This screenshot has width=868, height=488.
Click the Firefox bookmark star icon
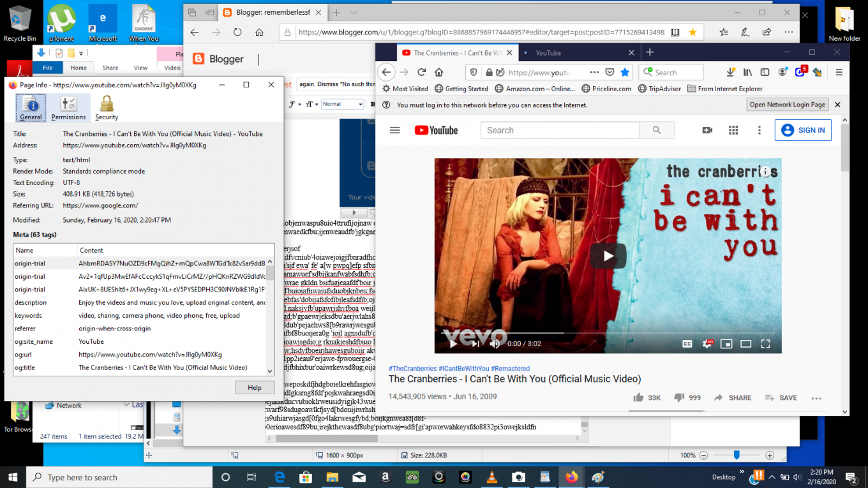[x=625, y=72]
